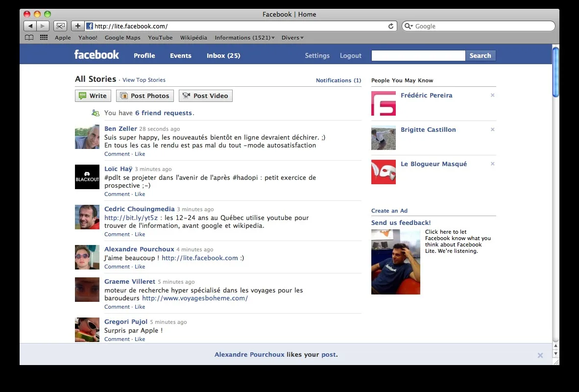This screenshot has height=392, width=579.
Task: Open the Google Maps bookmark
Action: [122, 38]
